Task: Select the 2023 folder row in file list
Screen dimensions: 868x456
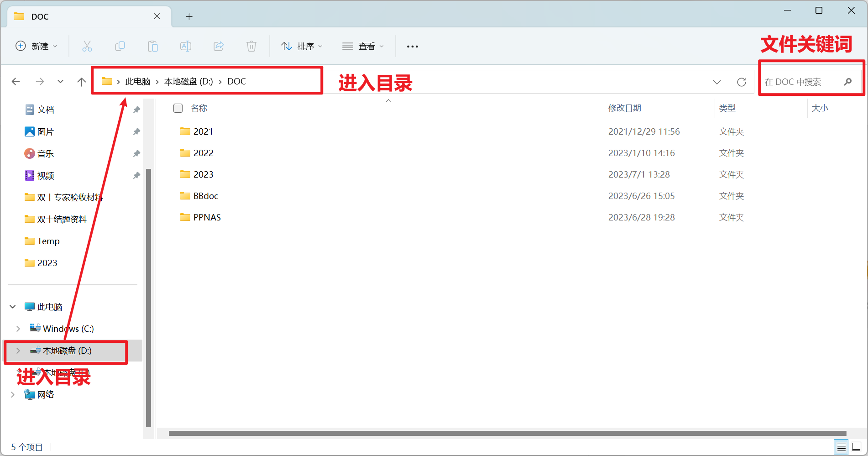Action: click(507, 174)
